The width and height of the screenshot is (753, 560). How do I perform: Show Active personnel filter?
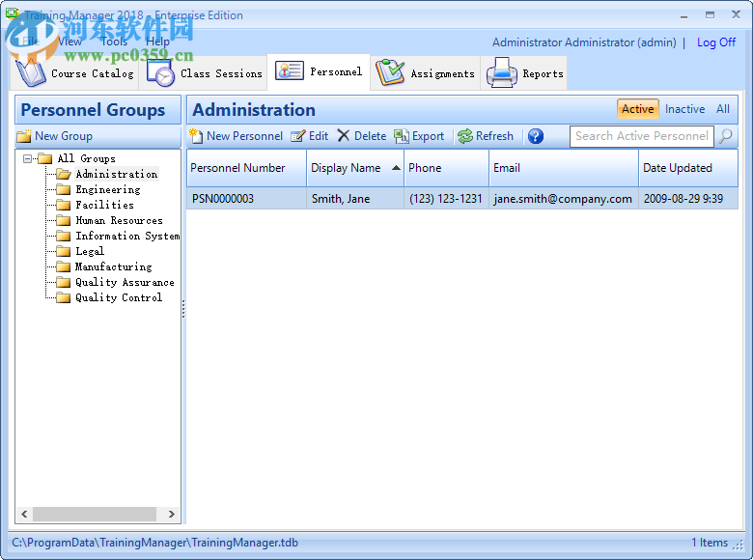click(638, 109)
